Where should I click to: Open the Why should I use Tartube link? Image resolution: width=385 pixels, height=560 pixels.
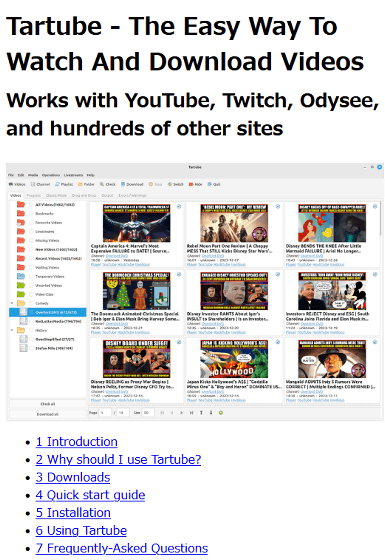click(118, 460)
